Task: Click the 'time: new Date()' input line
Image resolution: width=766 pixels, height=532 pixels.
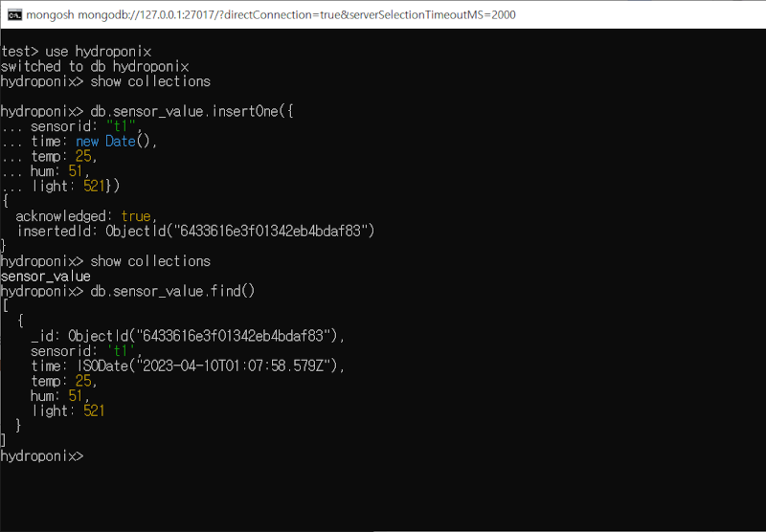Action: coord(79,142)
